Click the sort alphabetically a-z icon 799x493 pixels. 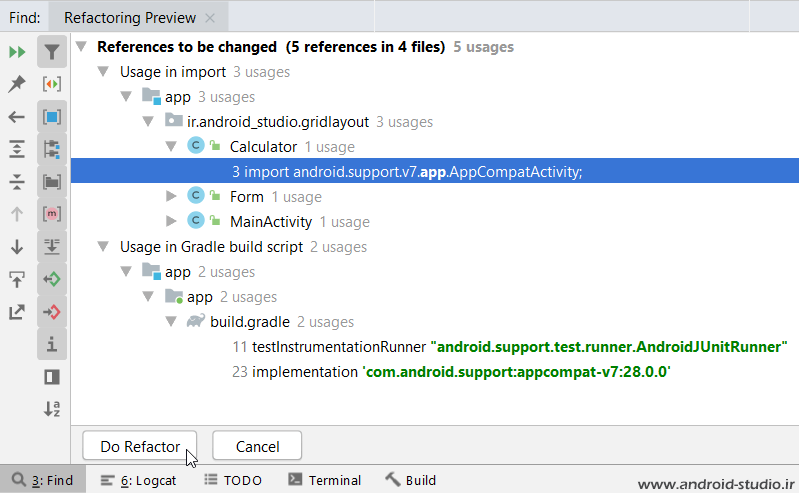52,409
